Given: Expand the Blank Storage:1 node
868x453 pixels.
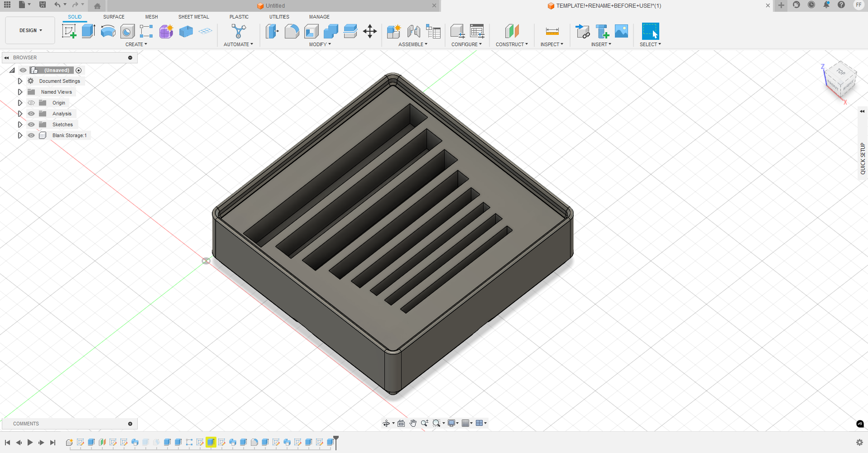Looking at the screenshot, I should coord(20,135).
